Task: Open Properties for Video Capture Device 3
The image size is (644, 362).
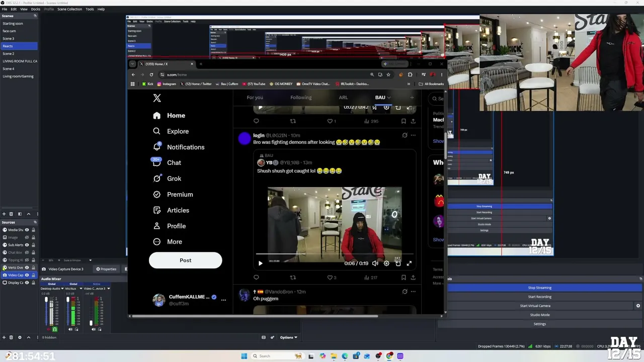Action: (106, 269)
